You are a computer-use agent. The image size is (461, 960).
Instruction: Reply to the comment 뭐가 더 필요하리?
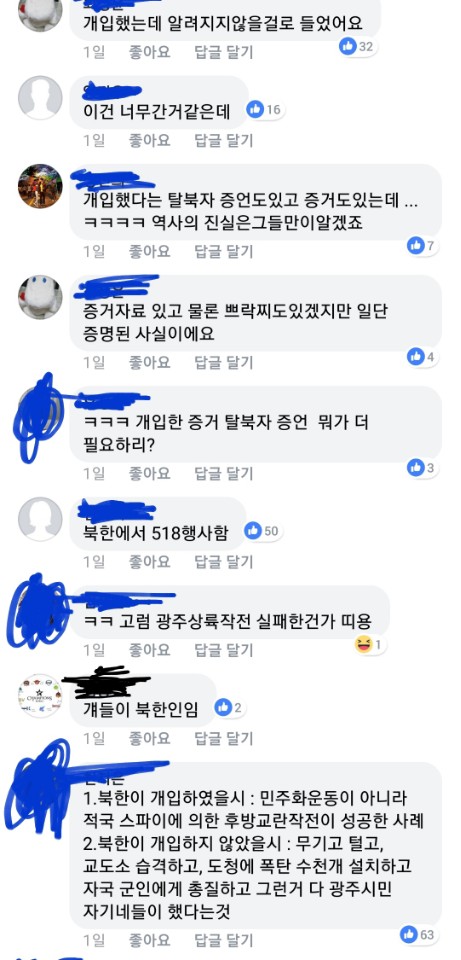(223, 473)
